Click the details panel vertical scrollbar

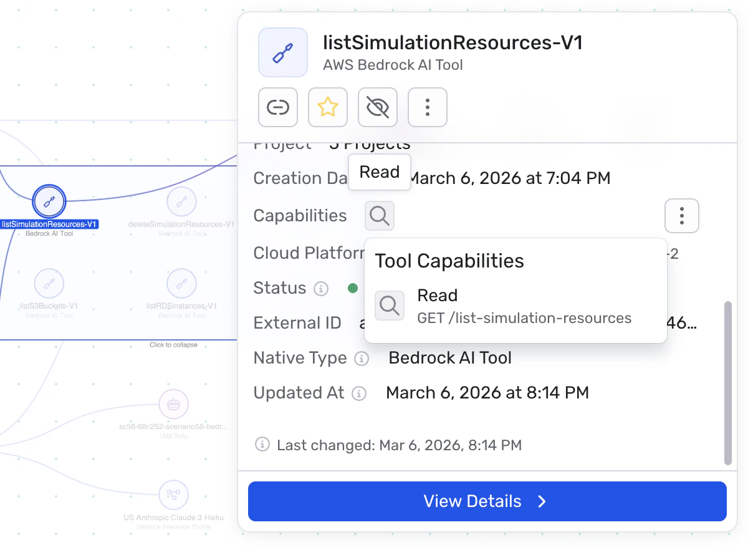click(727, 383)
